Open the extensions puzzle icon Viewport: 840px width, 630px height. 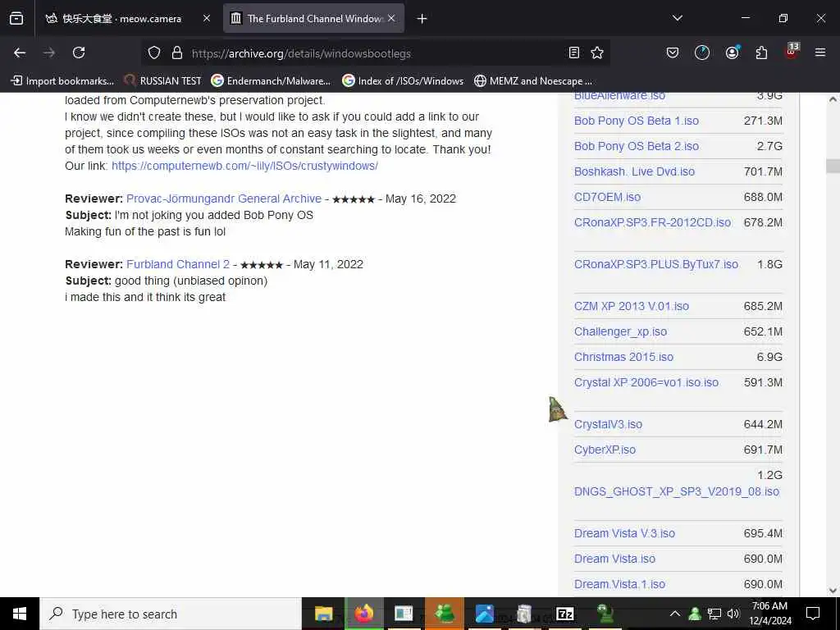pos(761,52)
